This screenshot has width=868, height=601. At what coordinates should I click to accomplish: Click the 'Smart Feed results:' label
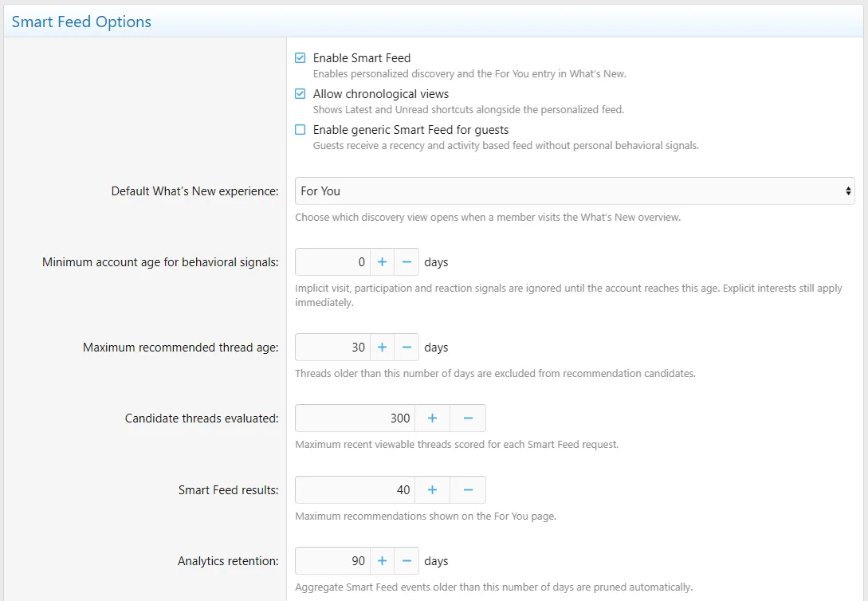click(x=228, y=490)
